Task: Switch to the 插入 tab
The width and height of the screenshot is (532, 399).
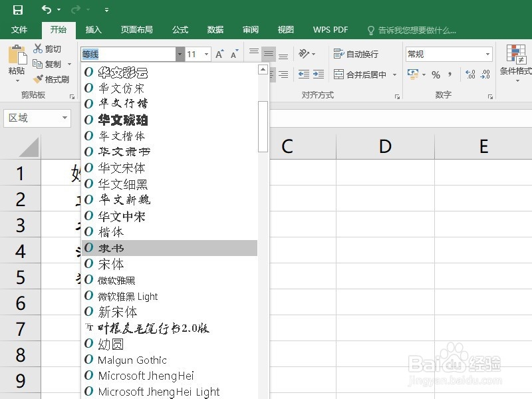Action: [x=93, y=30]
